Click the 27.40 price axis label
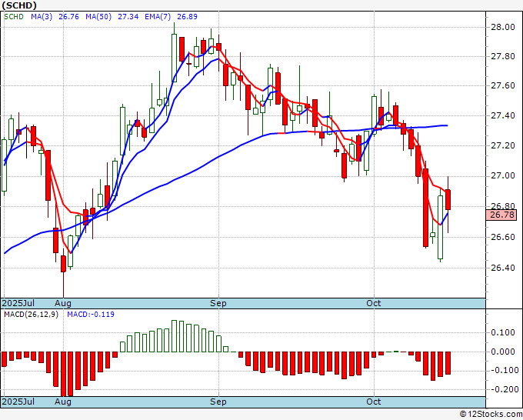The width and height of the screenshot is (523, 420). pos(503,115)
